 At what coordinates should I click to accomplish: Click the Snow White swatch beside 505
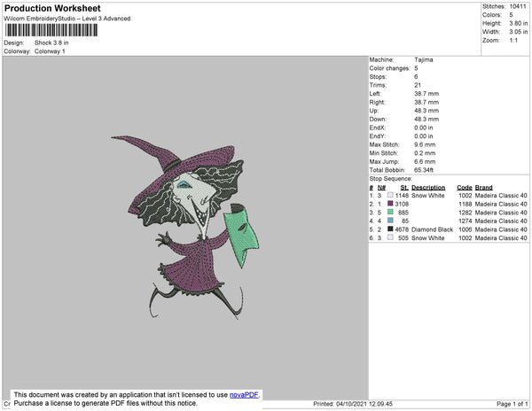coord(390,237)
